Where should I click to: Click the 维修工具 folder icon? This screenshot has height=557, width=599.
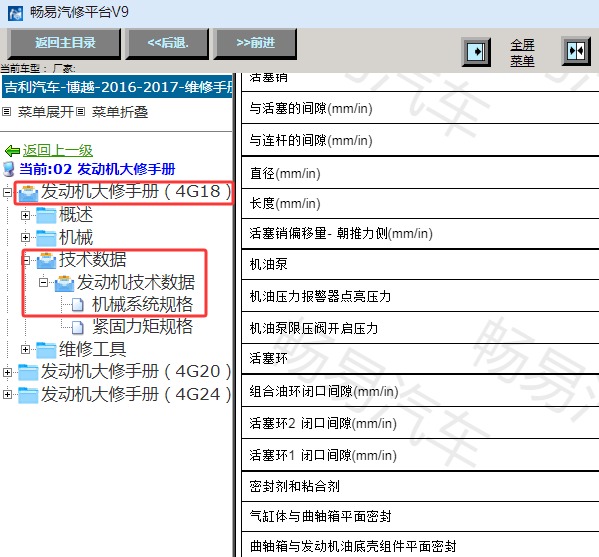point(46,350)
